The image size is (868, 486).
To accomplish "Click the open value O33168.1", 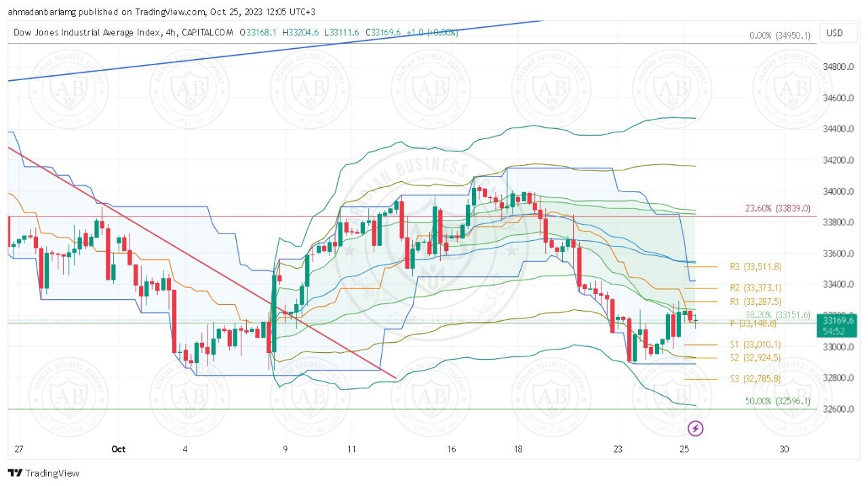I will click(x=258, y=32).
